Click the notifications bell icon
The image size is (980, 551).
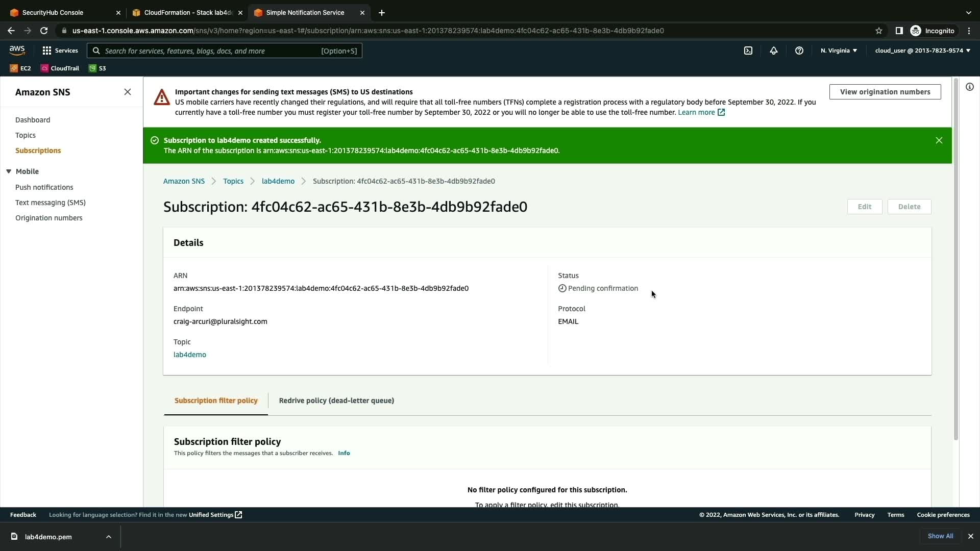(774, 51)
